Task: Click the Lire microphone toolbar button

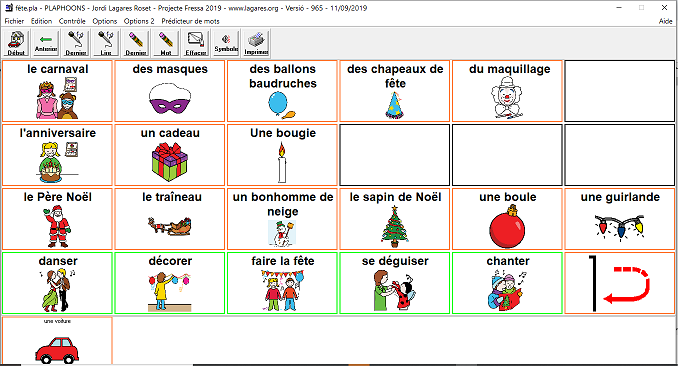Action: (x=106, y=43)
